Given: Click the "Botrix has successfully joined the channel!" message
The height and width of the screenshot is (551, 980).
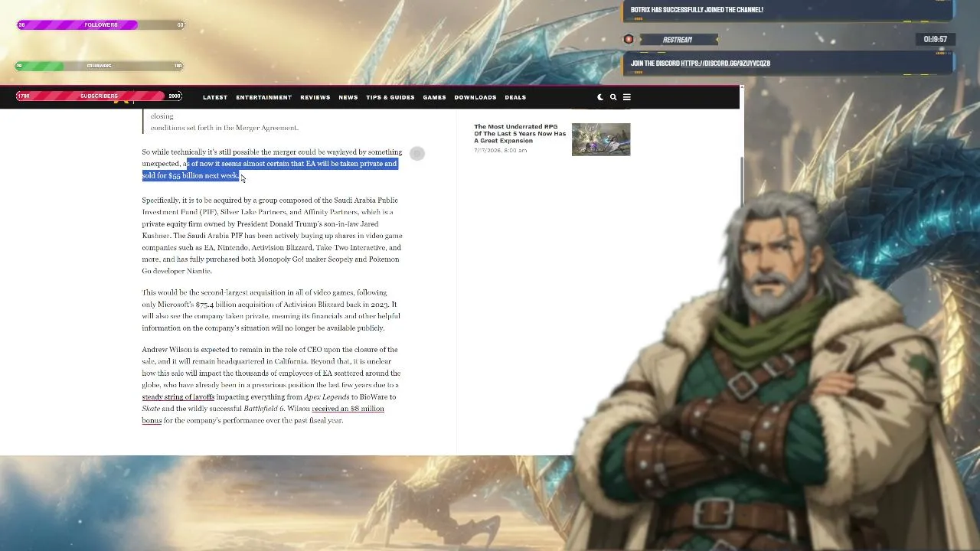Looking at the screenshot, I should tap(697, 10).
